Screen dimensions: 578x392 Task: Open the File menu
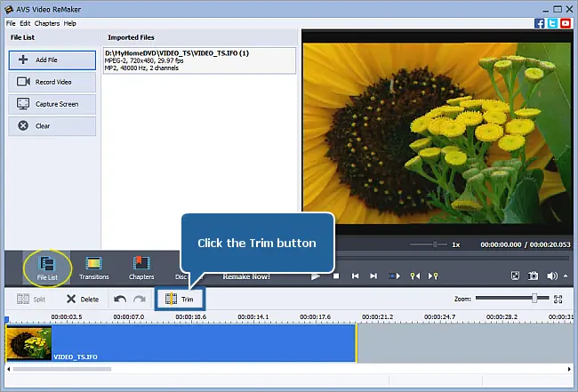click(x=11, y=23)
